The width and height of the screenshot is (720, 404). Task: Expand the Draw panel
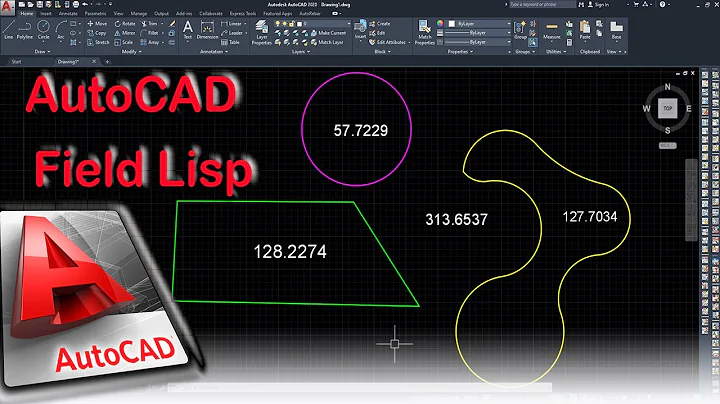pos(42,52)
